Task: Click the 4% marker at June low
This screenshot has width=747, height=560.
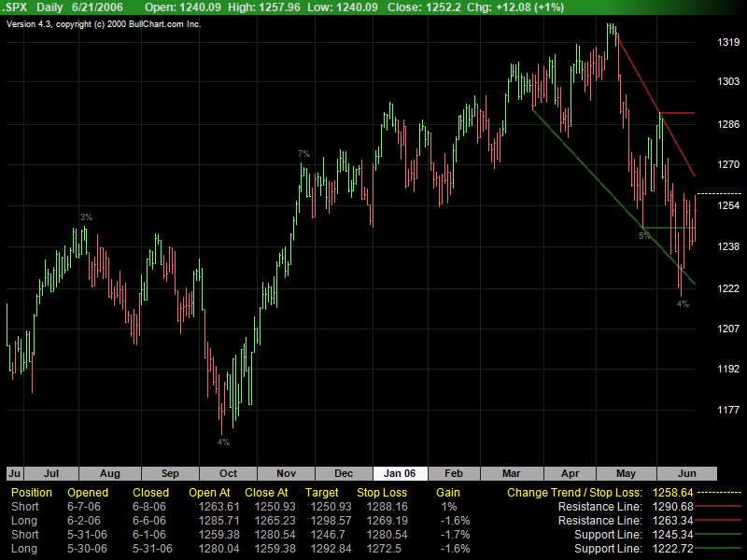Action: point(683,304)
